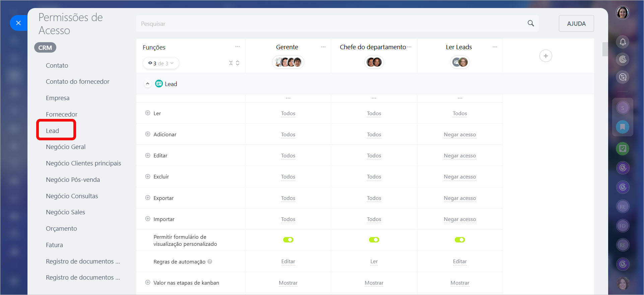
Task: Click the Chefe do departamento role title
Action: [373, 47]
